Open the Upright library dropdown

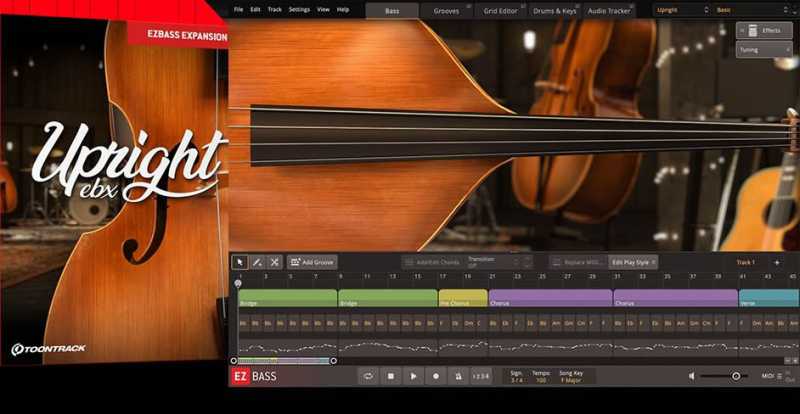point(681,10)
